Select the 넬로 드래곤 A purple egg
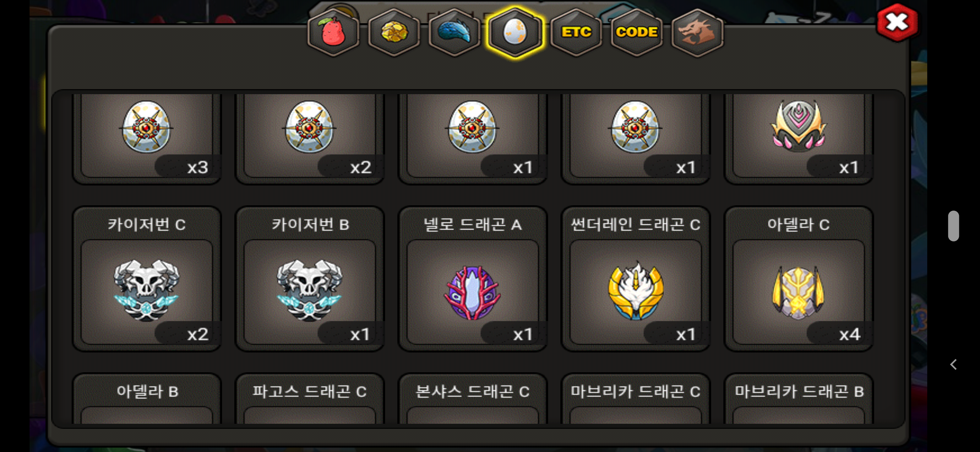The width and height of the screenshot is (980, 452). click(472, 279)
